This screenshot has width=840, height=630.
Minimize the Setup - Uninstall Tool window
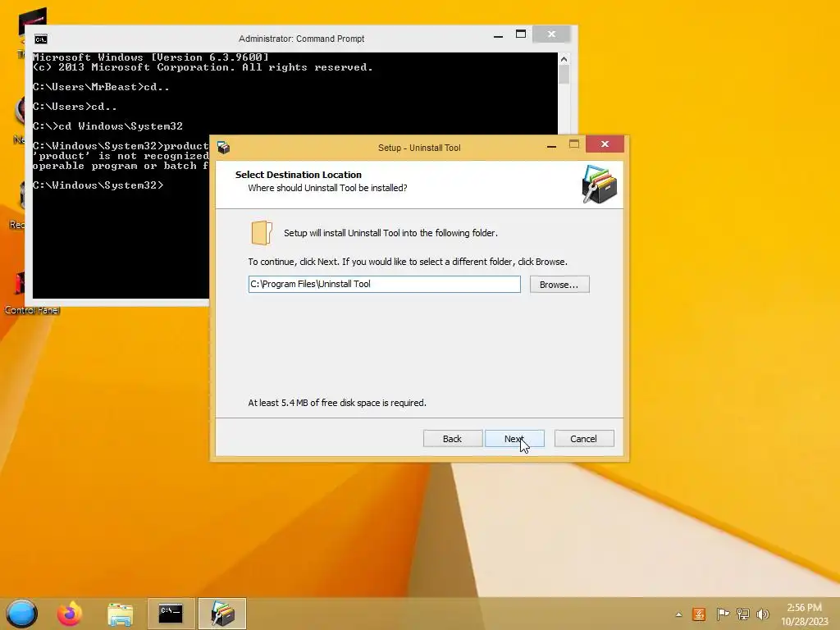pos(551,144)
